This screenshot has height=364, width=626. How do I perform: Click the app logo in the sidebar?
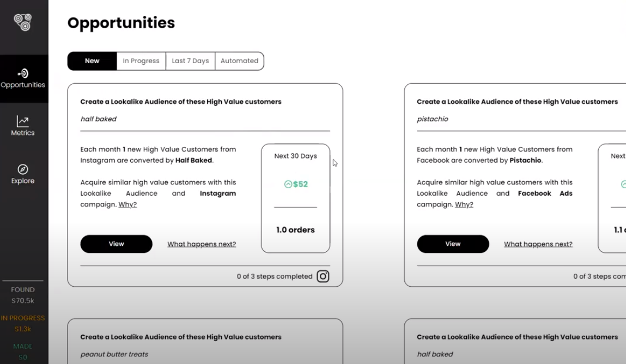pos(23,22)
